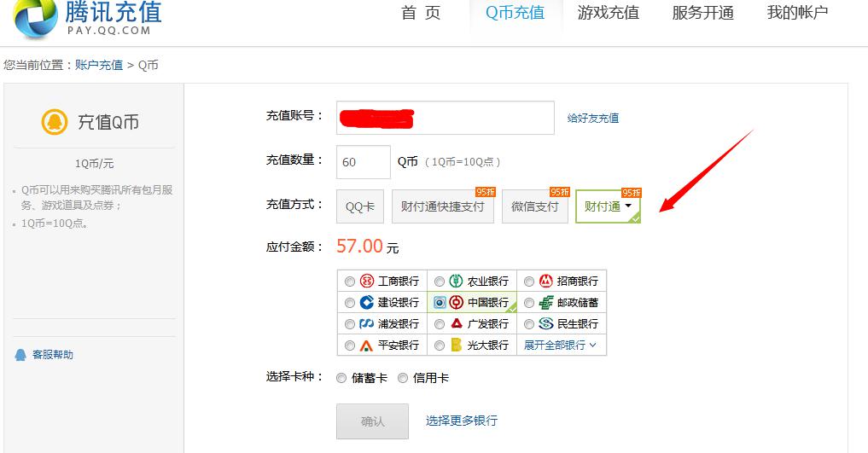Click the 建设银行 logo icon
Viewport: 868px width, 453px height.
pos(366,302)
